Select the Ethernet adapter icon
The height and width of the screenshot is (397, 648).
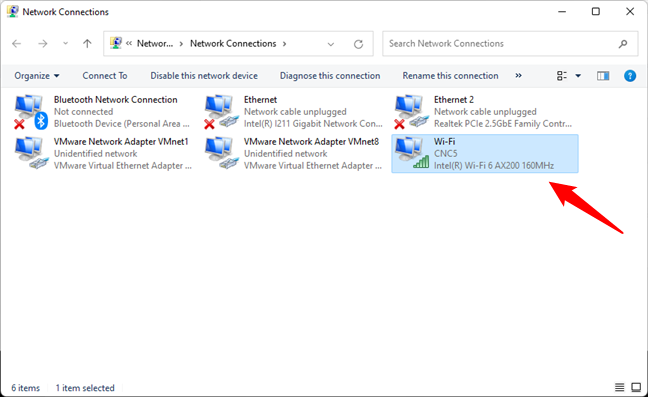click(222, 112)
